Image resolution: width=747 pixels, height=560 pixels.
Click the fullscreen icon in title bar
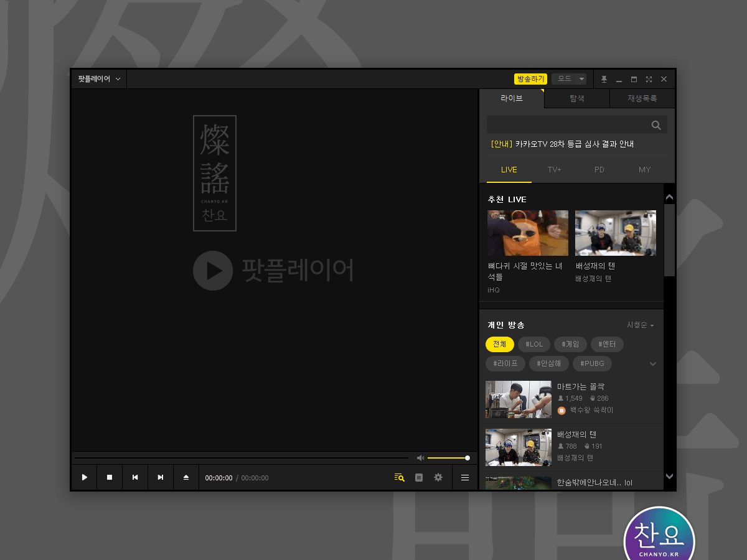click(x=649, y=79)
